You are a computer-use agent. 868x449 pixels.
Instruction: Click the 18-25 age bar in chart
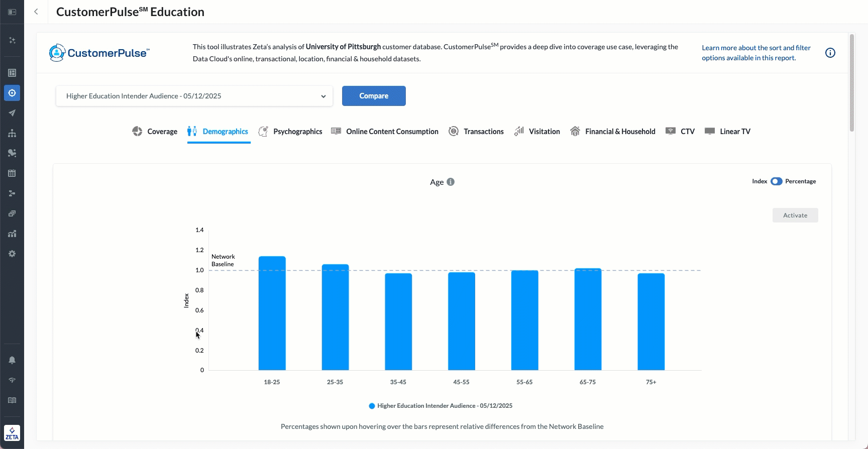272,313
